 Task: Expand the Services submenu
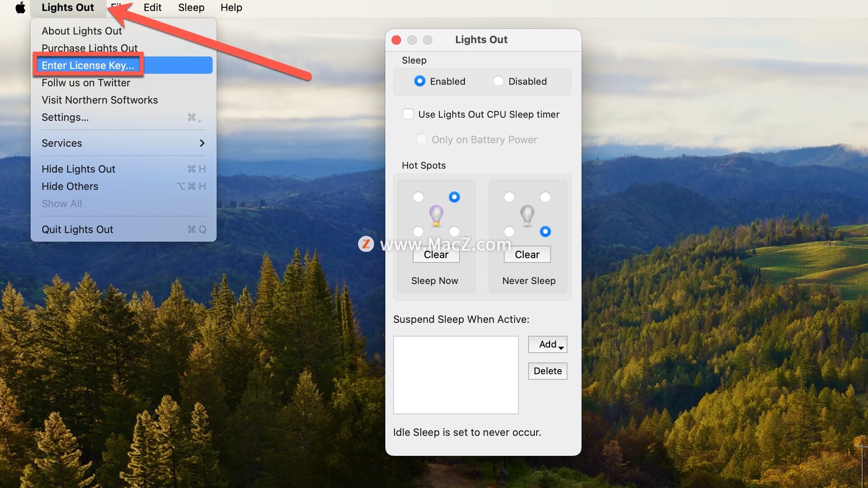pos(123,143)
